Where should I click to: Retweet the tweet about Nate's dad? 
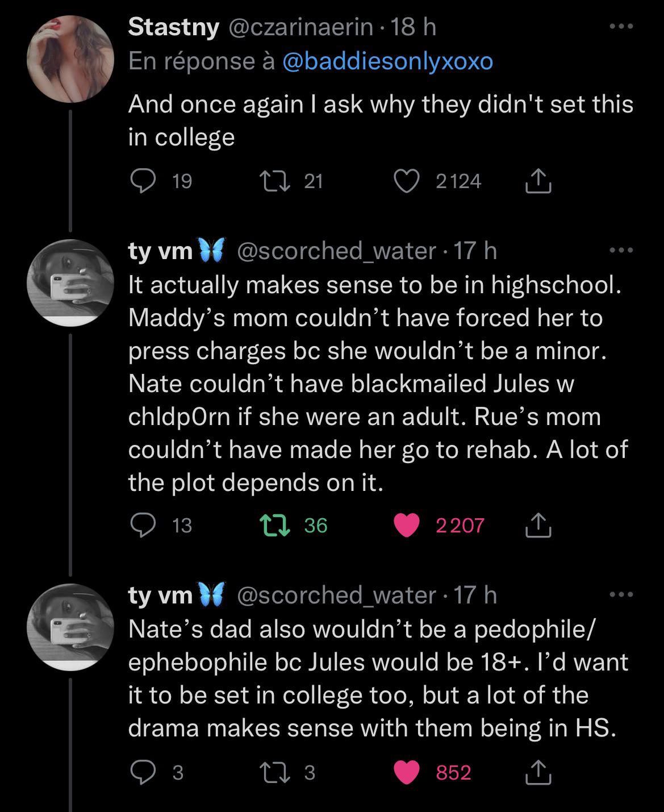(x=275, y=773)
